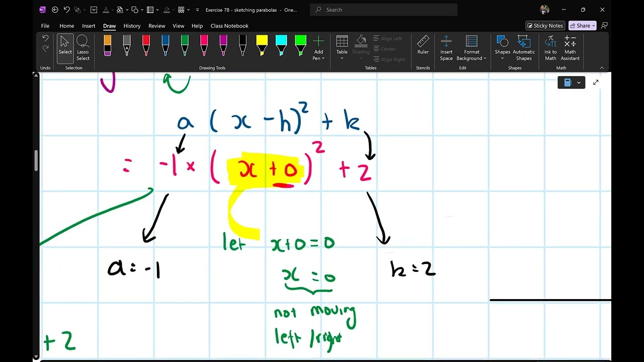Open the Table dropdown
The width and height of the screenshot is (644, 362).
click(x=342, y=48)
